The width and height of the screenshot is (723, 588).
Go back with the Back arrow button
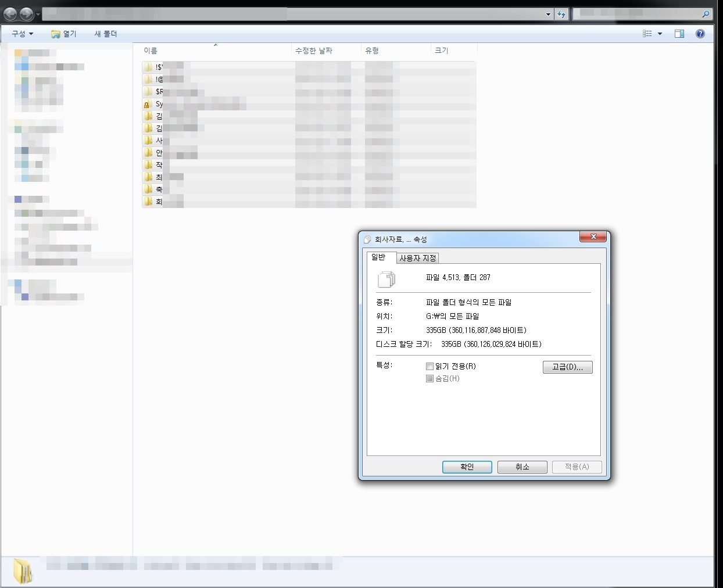[10, 14]
